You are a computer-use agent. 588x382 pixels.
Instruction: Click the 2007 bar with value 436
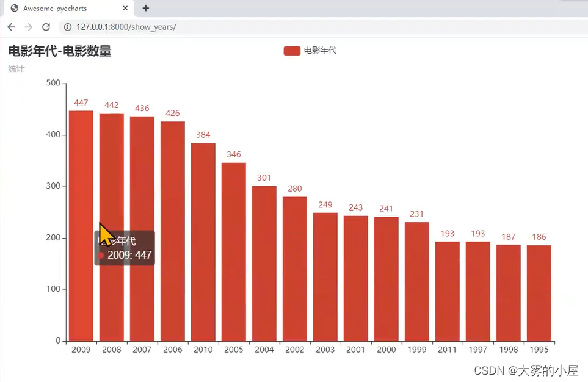pos(142,229)
